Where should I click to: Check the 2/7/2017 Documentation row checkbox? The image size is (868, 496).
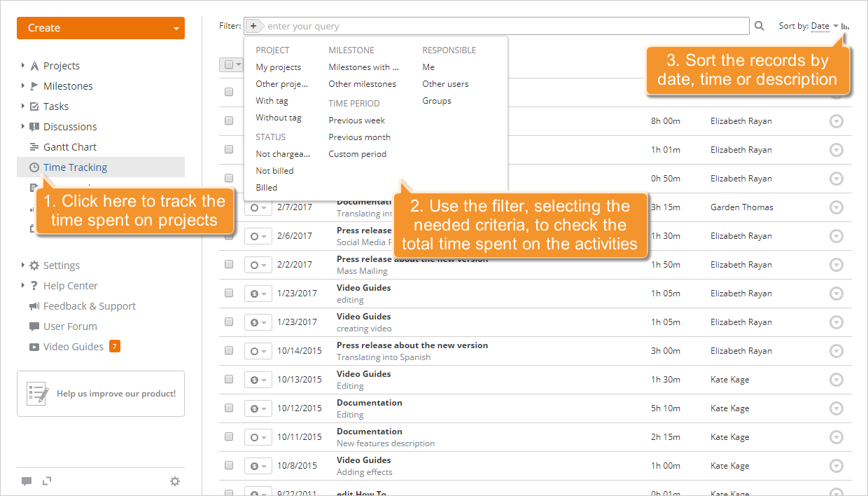[x=229, y=207]
